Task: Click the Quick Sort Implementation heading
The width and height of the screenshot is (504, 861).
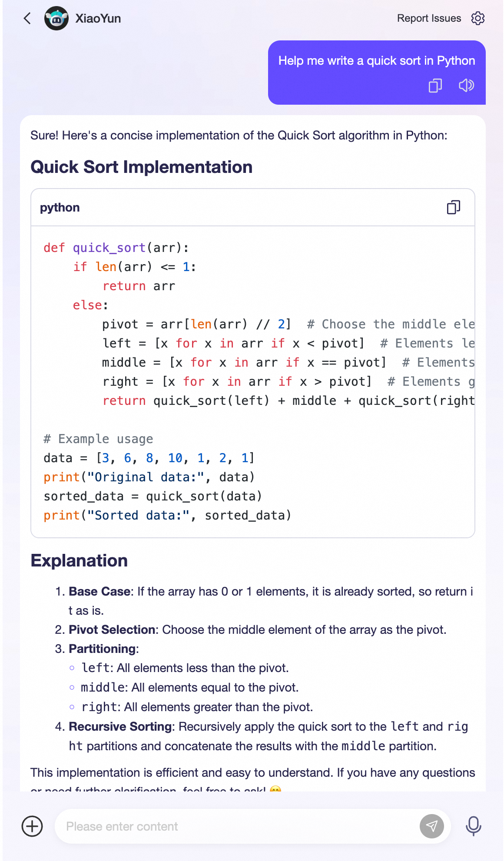Action: coord(142,167)
